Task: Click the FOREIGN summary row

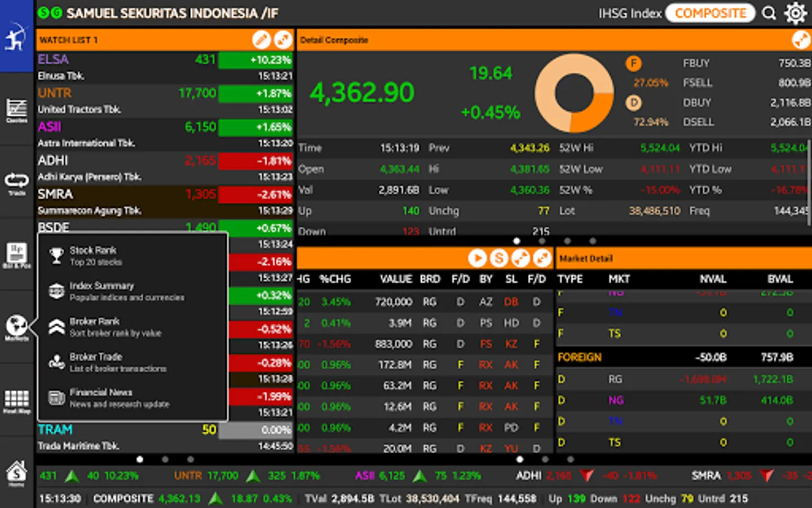Action: pyautogui.click(x=683, y=357)
